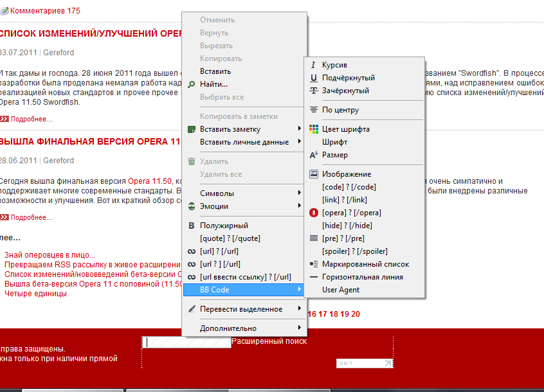Click the bold B icon of Полужирный
Image resolution: width=544 pixels, height=392 pixels.
191,226
